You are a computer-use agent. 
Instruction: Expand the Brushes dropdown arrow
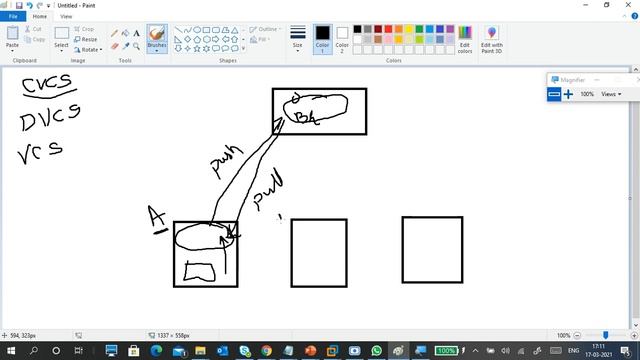point(157,50)
